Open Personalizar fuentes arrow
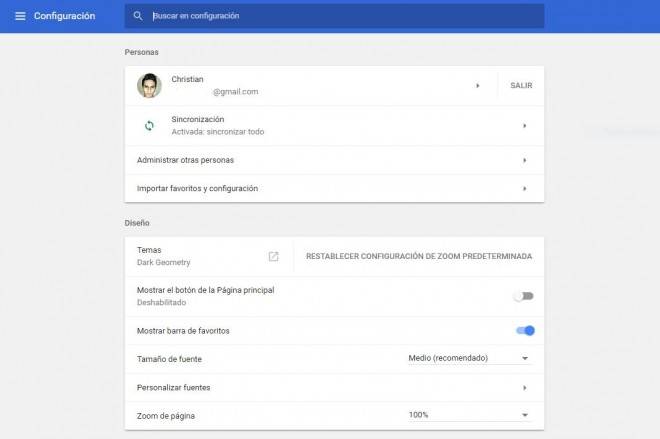 524,388
